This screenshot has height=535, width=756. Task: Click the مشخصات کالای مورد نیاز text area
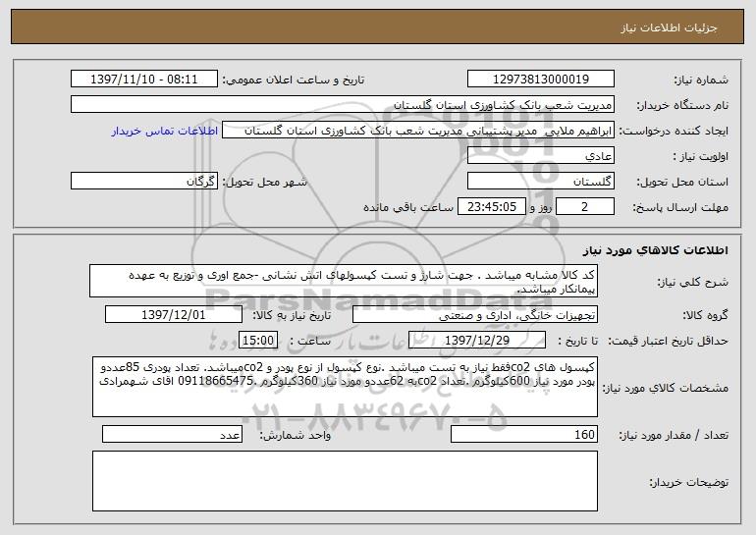point(345,387)
